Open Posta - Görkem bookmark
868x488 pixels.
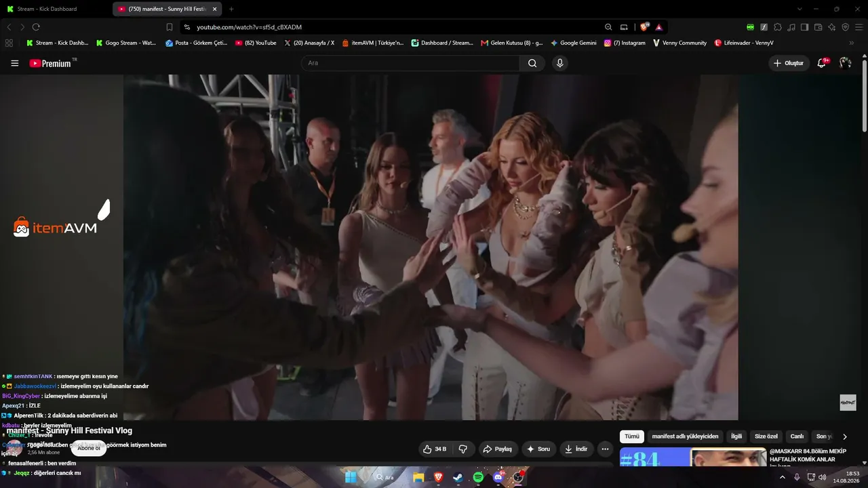[197, 43]
